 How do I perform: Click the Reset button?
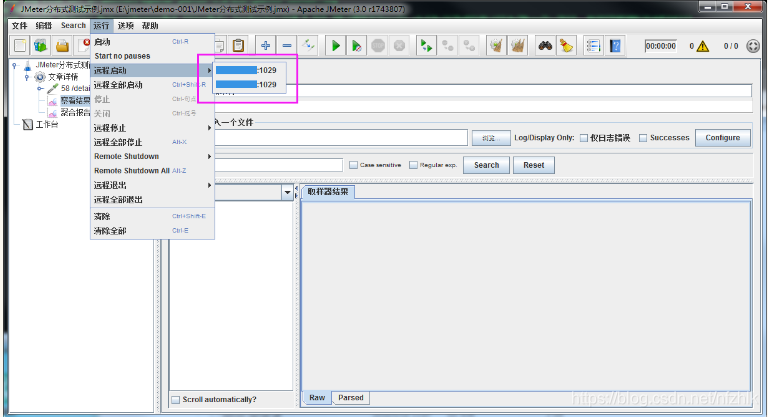533,165
